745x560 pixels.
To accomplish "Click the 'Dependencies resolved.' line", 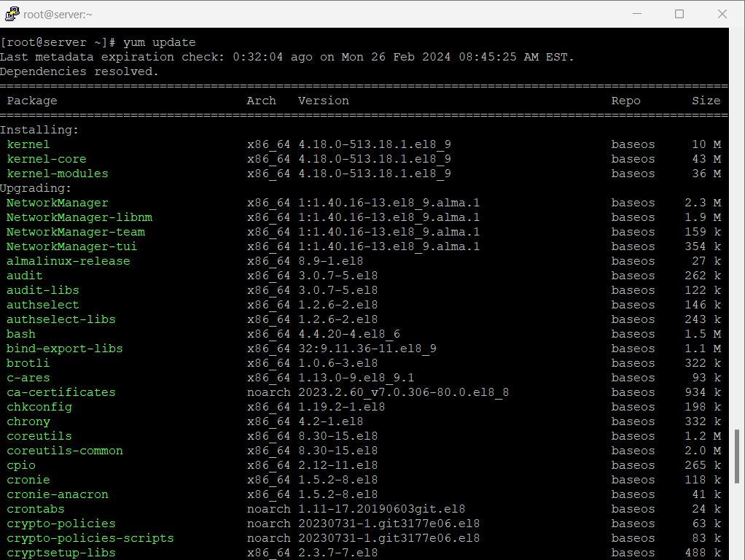I will (x=79, y=71).
